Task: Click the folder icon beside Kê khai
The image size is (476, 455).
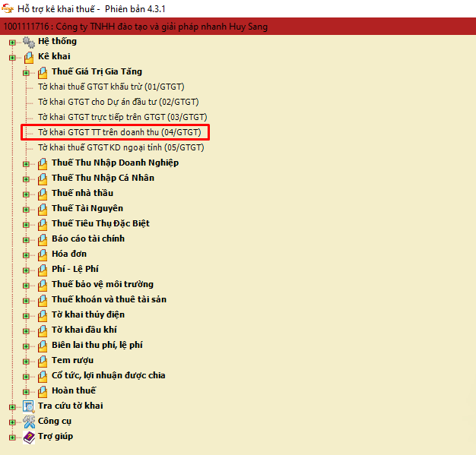Action: 29,57
